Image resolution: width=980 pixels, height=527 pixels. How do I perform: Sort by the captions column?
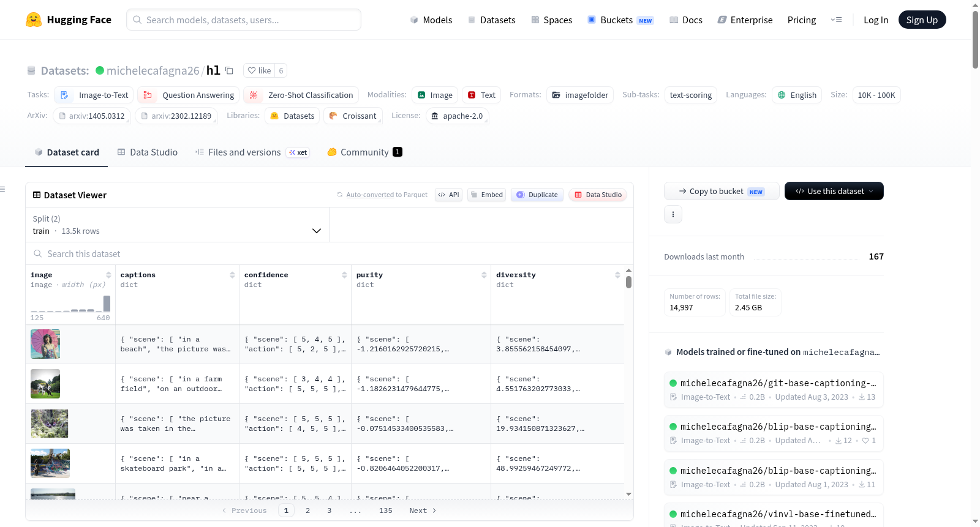click(232, 275)
